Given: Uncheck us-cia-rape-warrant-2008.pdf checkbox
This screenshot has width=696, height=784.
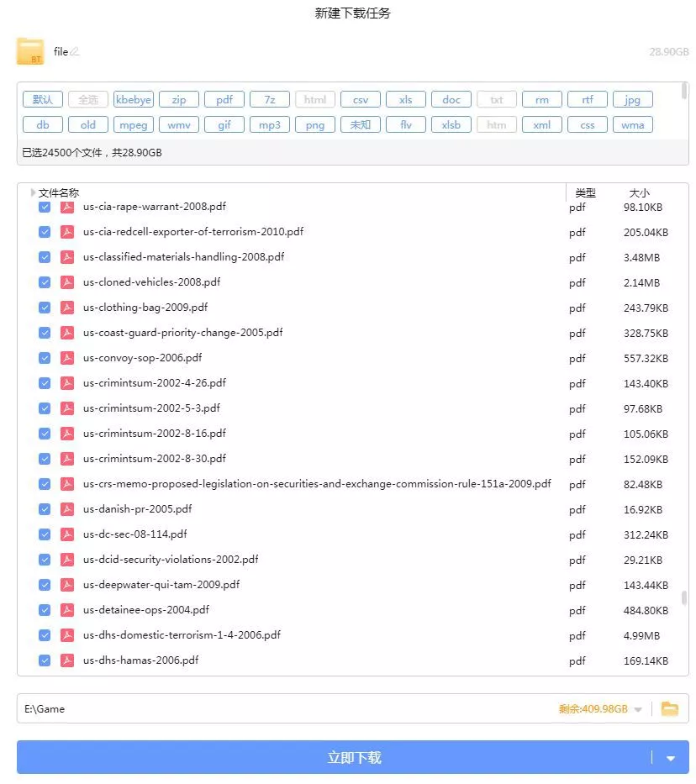Looking at the screenshot, I should click(45, 207).
